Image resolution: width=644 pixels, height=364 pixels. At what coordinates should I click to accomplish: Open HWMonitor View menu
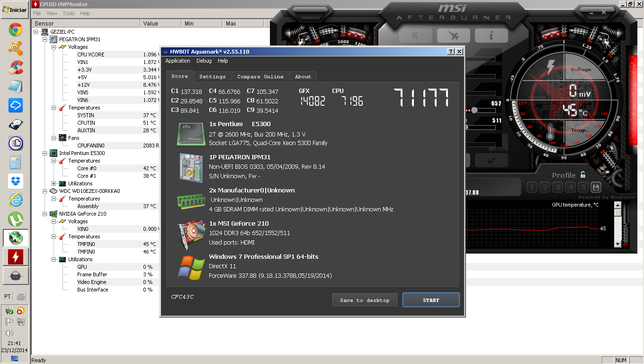point(52,13)
